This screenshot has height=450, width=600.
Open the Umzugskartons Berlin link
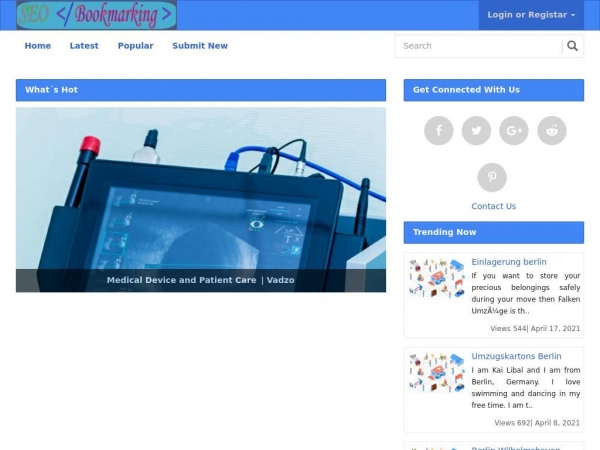[x=517, y=356]
